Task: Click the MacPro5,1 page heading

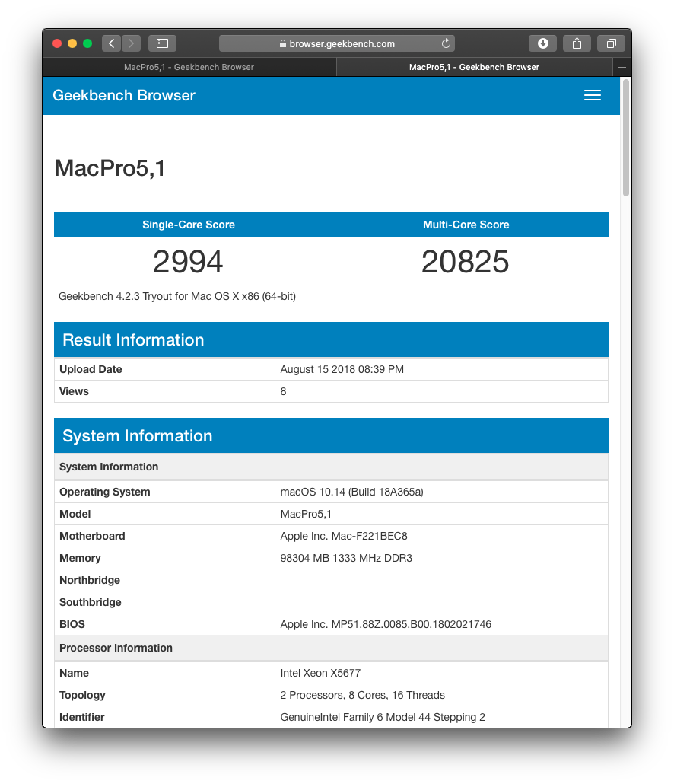Action: (110, 168)
